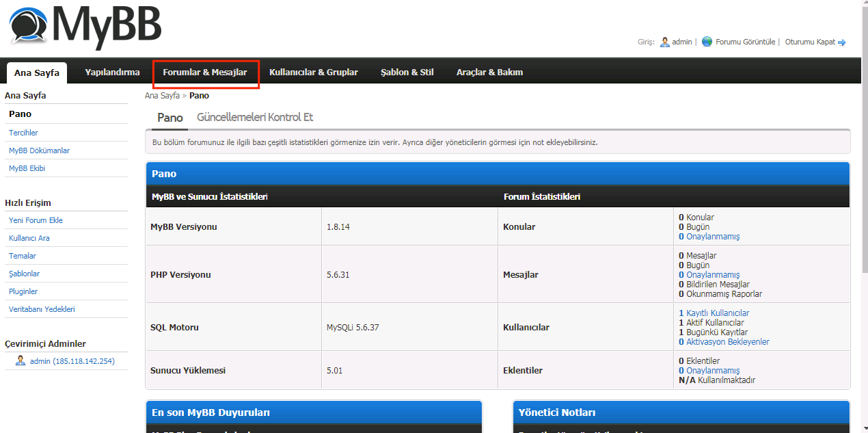Viewport: 868px width, 433px height.
Task: Click admin (185.118.142.254) online link
Action: coord(72,360)
